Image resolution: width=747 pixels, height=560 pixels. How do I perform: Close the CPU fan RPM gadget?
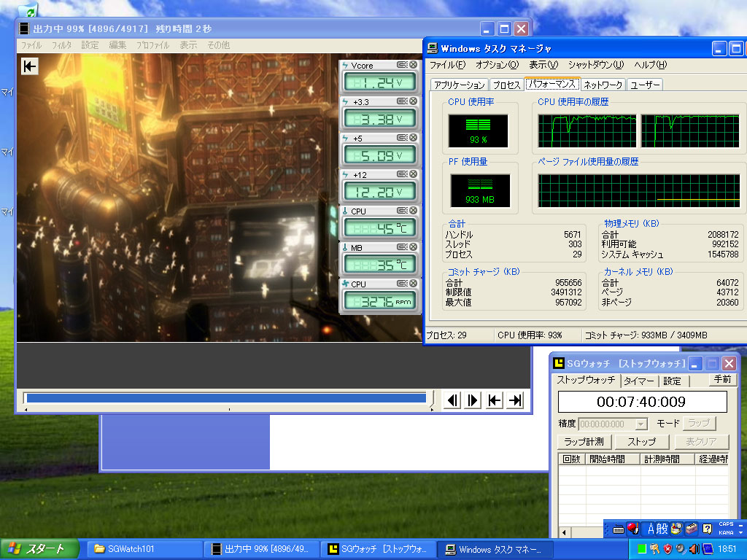(x=413, y=284)
